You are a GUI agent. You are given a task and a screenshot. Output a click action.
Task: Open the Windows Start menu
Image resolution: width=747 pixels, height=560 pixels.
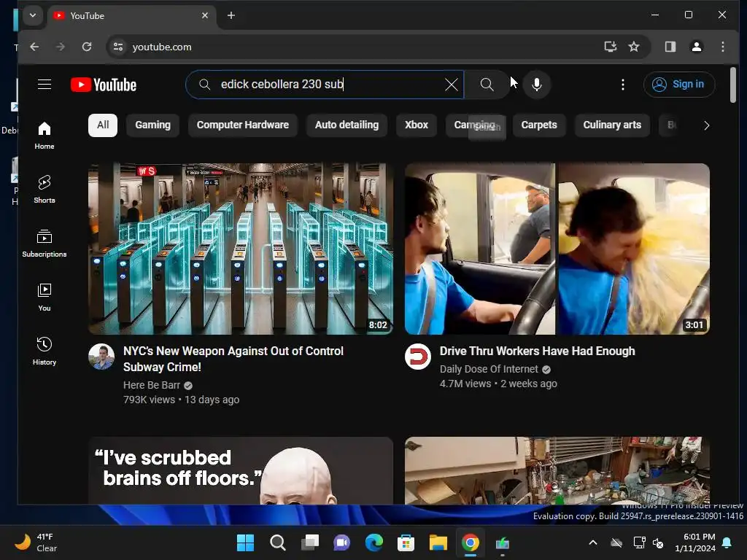coord(245,542)
